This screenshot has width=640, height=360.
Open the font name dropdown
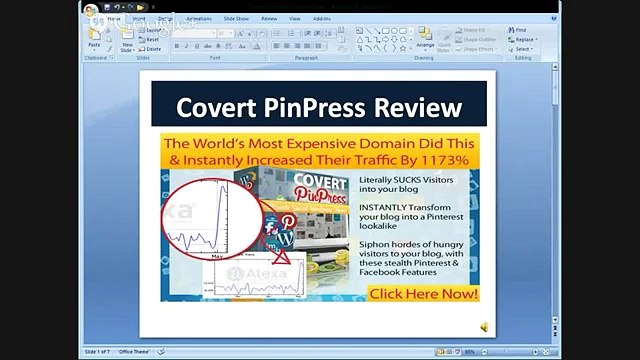tap(213, 33)
